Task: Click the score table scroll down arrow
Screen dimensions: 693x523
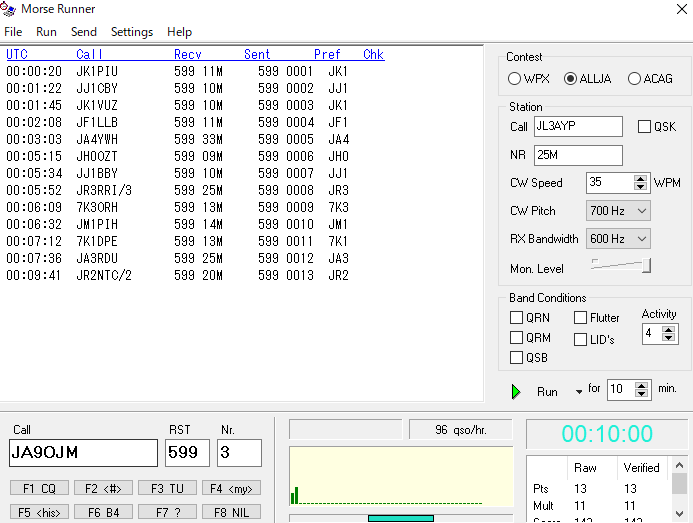Action: (679, 513)
